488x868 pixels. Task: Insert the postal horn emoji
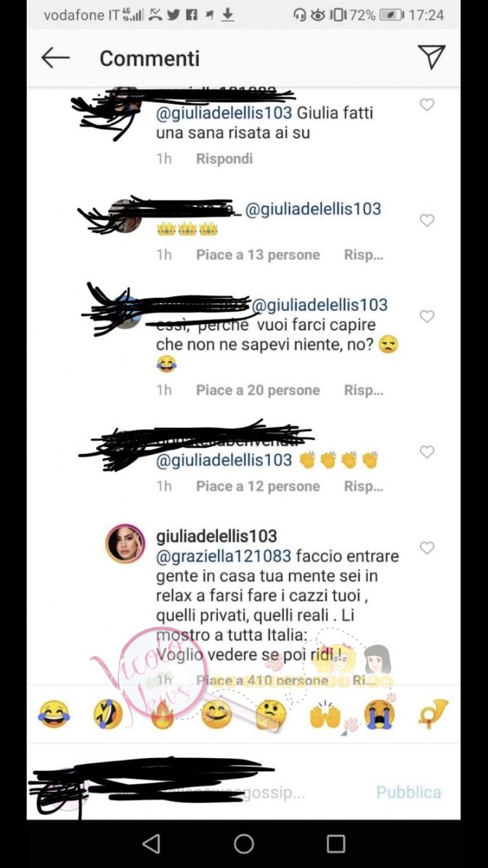tap(434, 715)
